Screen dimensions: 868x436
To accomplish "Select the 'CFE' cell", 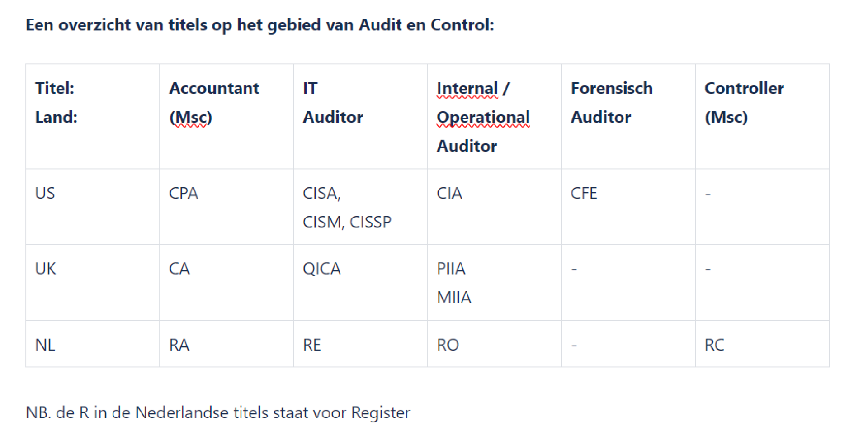I will (584, 194).
